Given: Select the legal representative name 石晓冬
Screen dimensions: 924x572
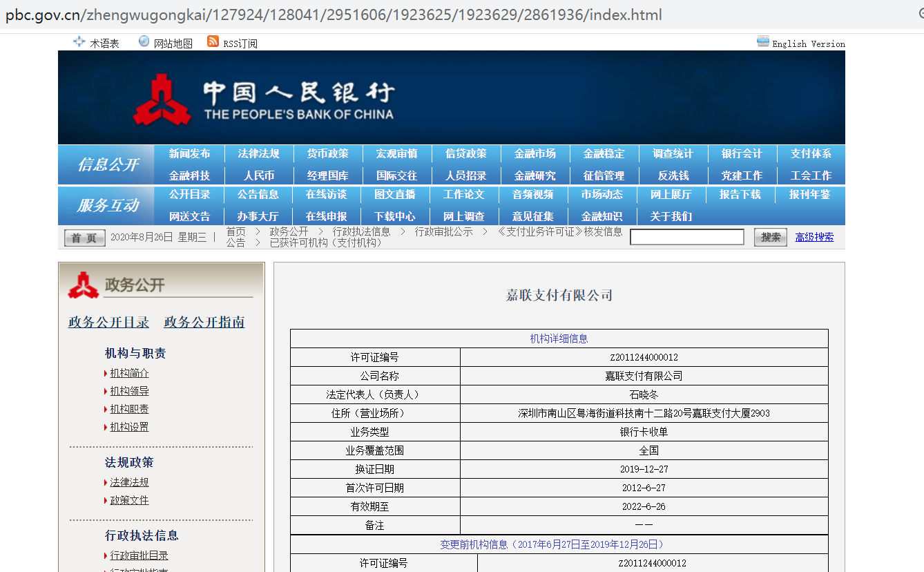Looking at the screenshot, I should [x=644, y=394].
